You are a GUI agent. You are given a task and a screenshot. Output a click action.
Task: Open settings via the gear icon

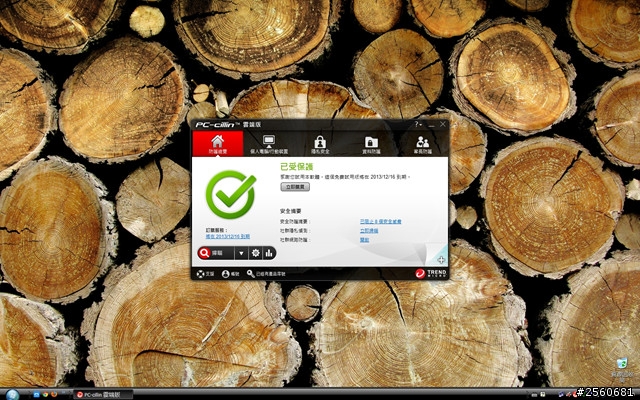click(256, 253)
